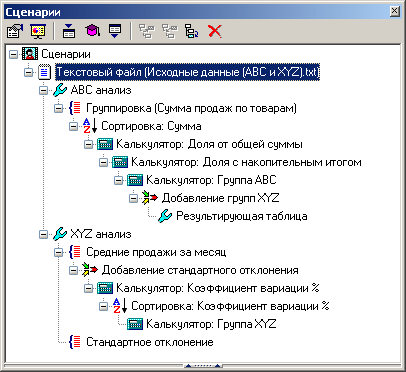Select the Стандартное отклонение label
Viewport: 406px width, 372px height.
(x=150, y=342)
